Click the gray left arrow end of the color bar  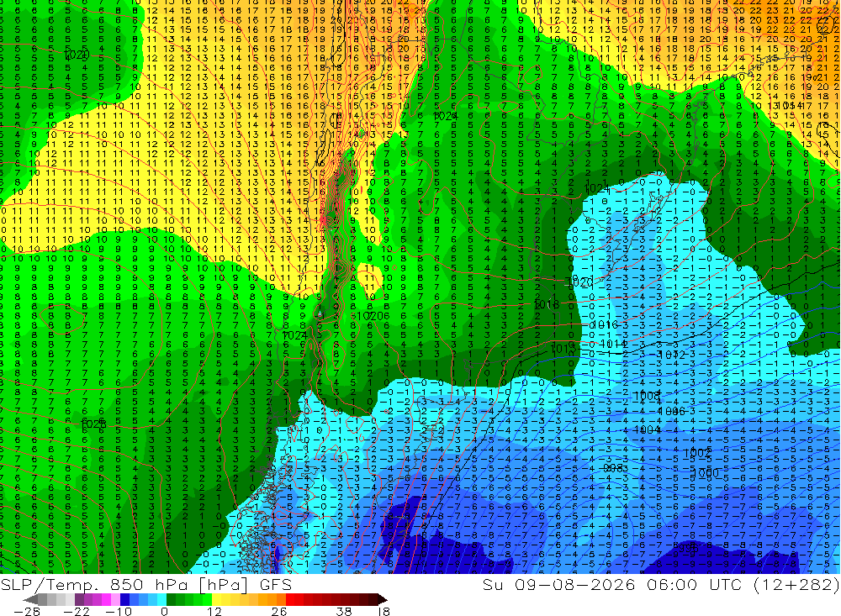coord(30,600)
